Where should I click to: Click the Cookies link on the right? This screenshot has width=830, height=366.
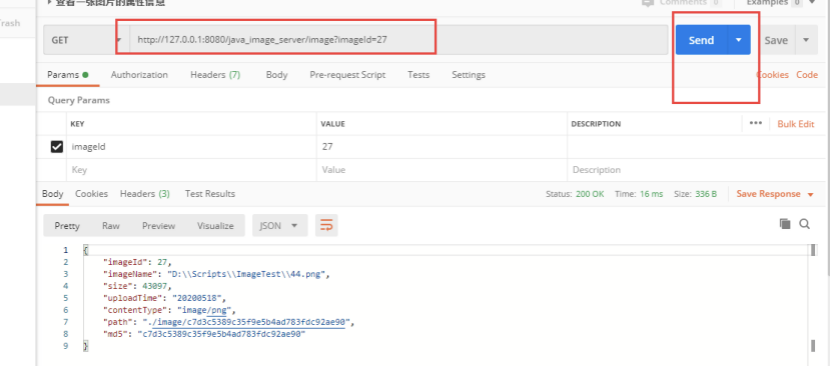[x=773, y=75]
